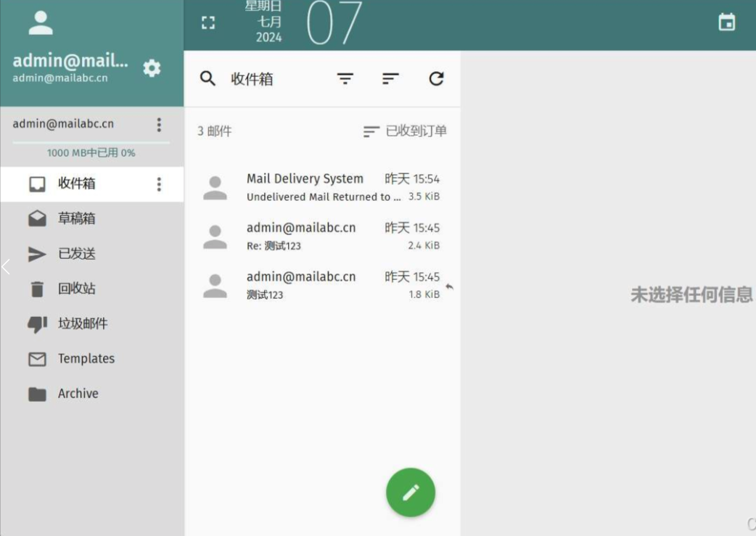Go to the 已发送 sent folder

click(77, 254)
